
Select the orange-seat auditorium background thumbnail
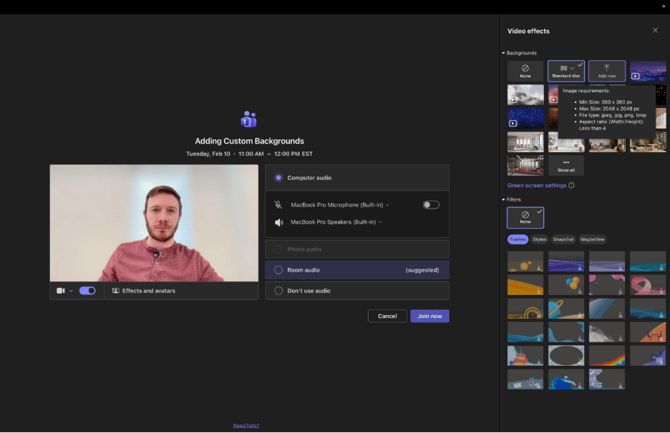pyautogui.click(x=525, y=165)
